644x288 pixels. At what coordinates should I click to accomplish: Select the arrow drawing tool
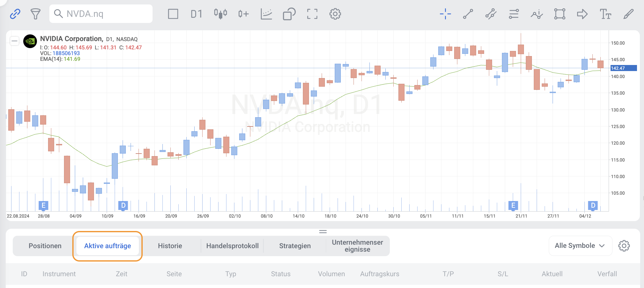click(582, 14)
